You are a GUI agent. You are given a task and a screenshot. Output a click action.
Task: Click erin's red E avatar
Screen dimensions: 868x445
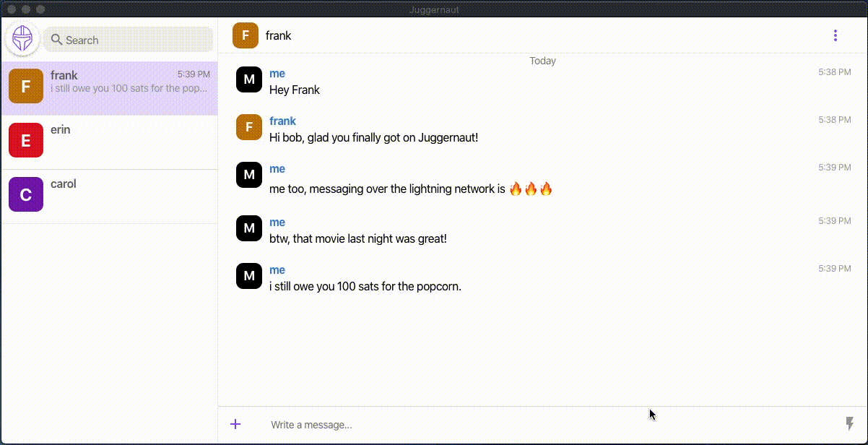click(x=26, y=140)
